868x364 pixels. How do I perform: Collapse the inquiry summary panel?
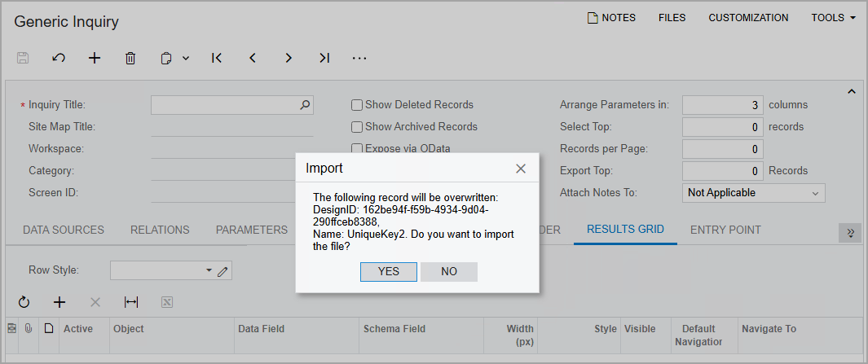852,91
